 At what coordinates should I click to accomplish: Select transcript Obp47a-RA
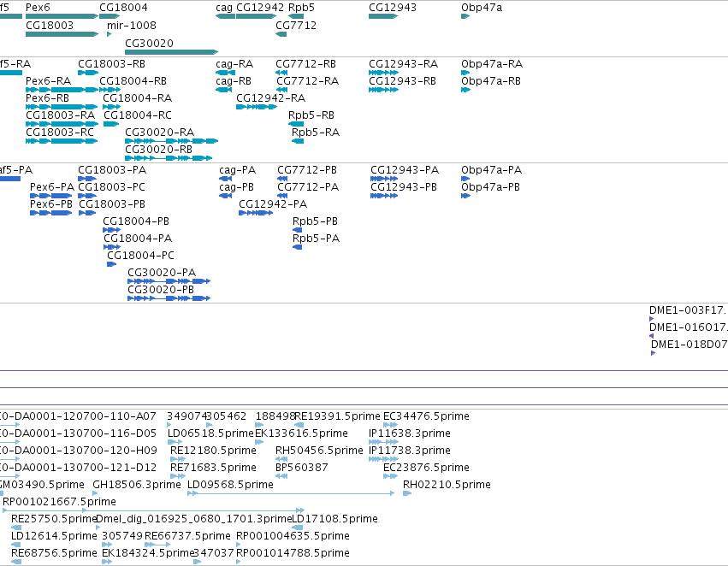point(492,63)
